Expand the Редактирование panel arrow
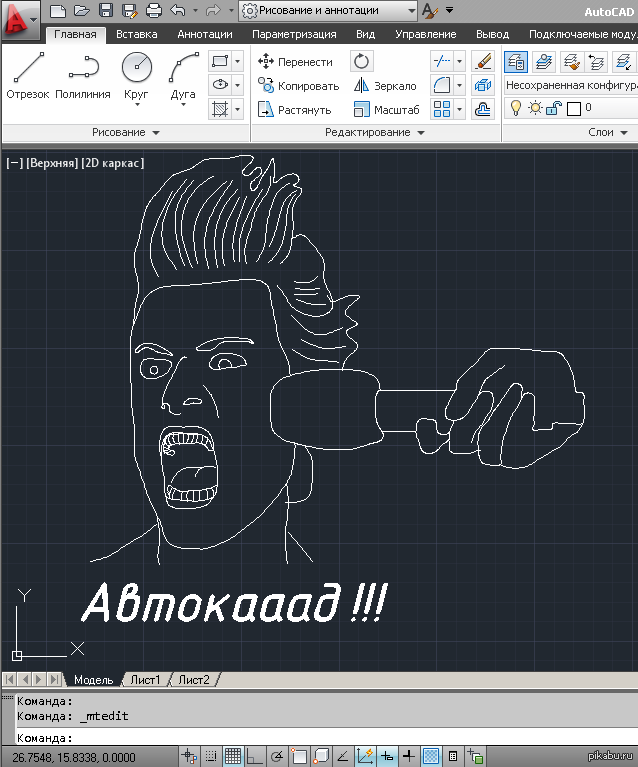 [x=421, y=133]
